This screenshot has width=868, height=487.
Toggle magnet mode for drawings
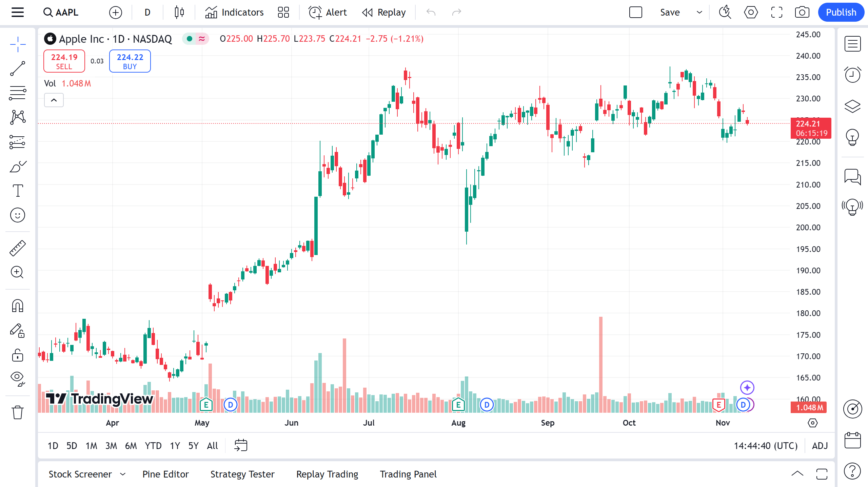18,306
